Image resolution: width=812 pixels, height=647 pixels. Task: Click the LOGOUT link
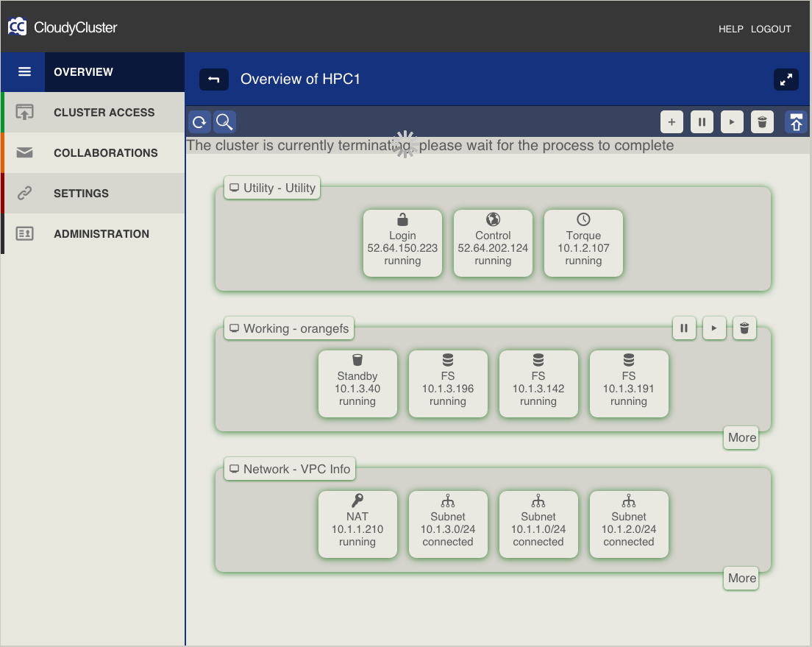[x=771, y=29]
